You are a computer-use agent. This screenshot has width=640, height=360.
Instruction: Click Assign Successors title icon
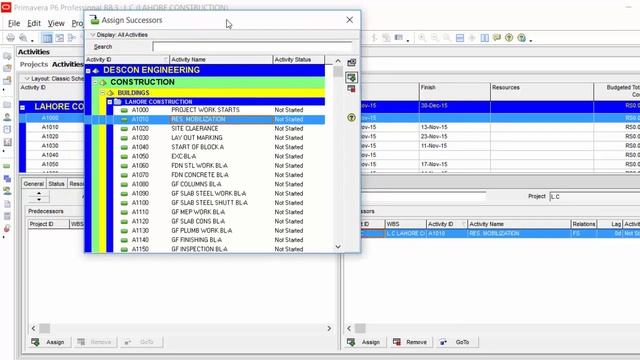click(x=95, y=20)
